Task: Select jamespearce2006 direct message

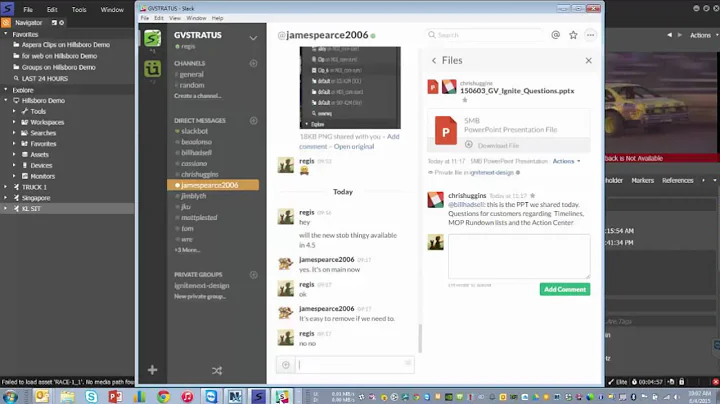Action: point(213,185)
